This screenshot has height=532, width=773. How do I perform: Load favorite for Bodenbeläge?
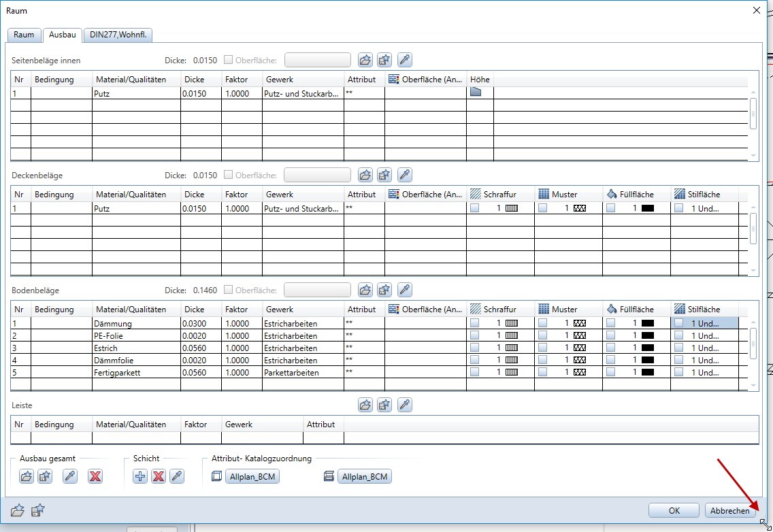tap(365, 290)
